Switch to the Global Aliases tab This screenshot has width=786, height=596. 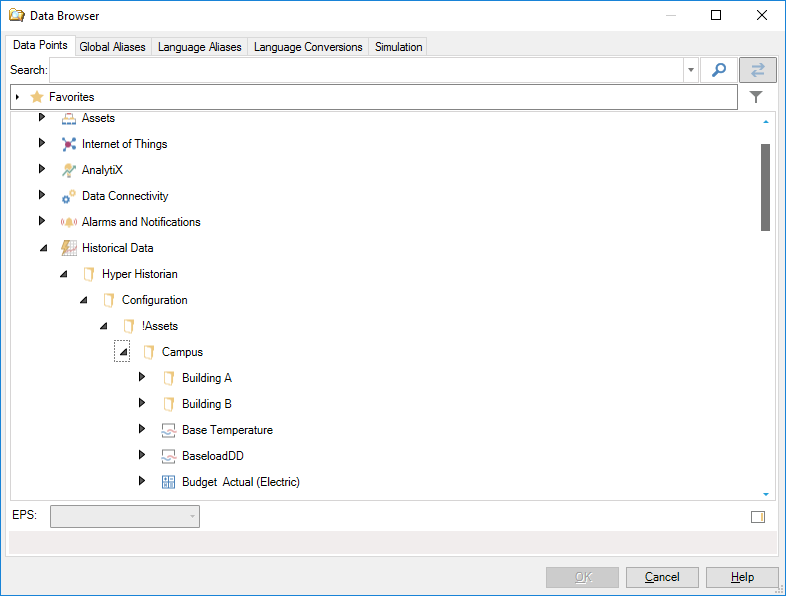112,47
